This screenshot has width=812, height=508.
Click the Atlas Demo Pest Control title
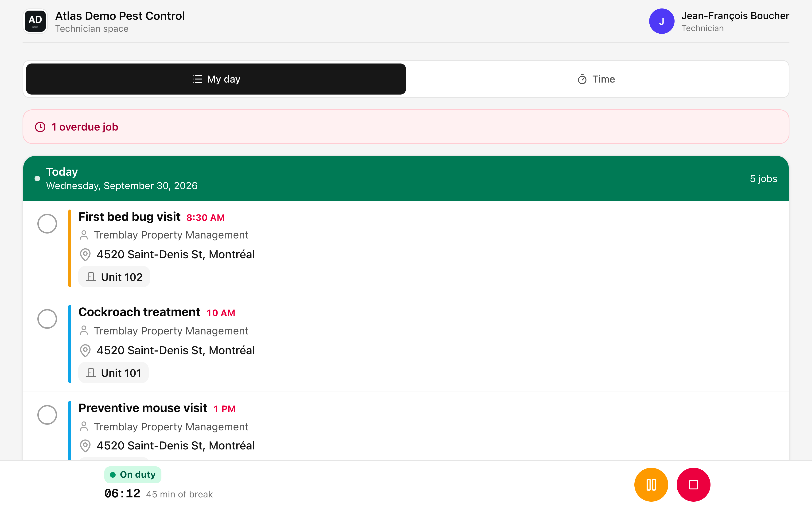[120, 16]
